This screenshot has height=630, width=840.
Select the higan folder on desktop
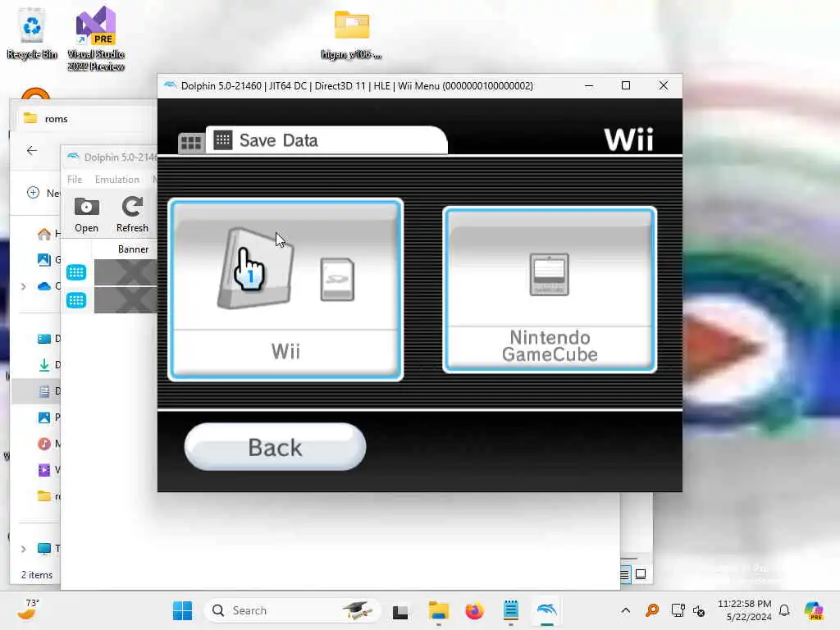(x=351, y=34)
